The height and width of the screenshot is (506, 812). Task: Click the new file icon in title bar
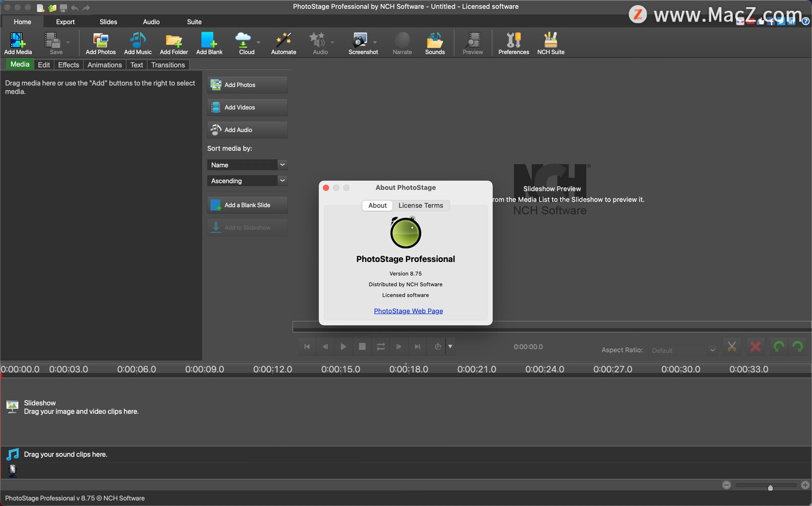pyautogui.click(x=40, y=8)
